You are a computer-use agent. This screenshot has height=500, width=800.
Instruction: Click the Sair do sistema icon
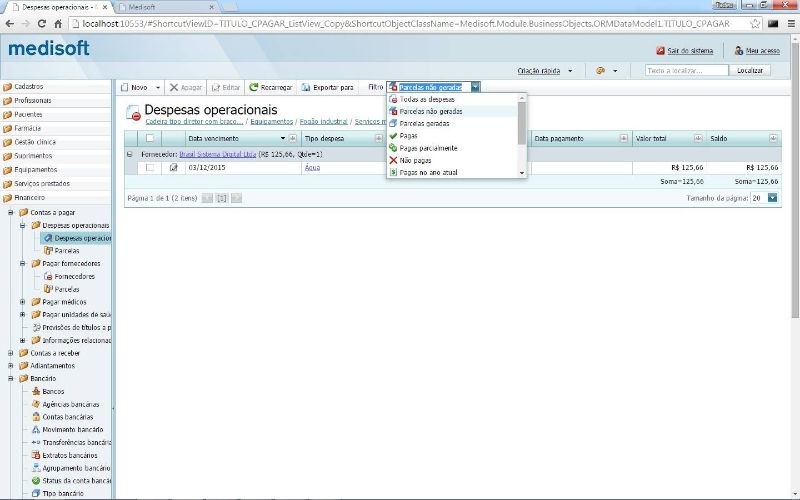(661, 50)
